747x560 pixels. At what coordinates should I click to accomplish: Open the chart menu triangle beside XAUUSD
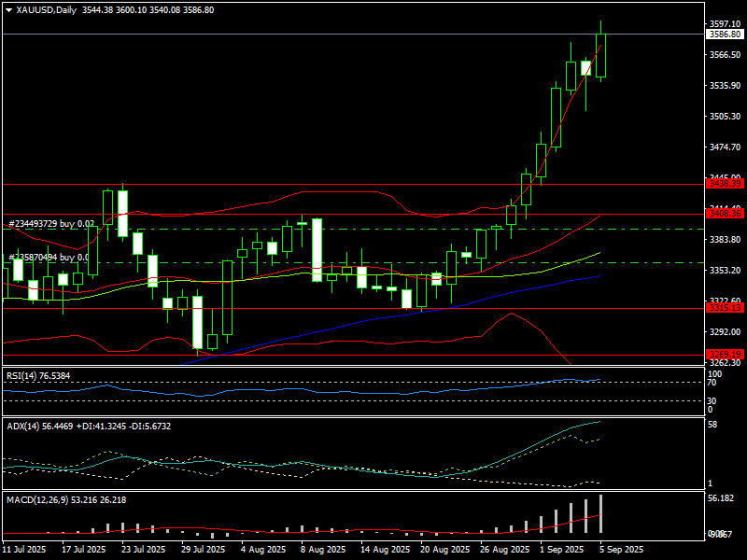pos(8,10)
